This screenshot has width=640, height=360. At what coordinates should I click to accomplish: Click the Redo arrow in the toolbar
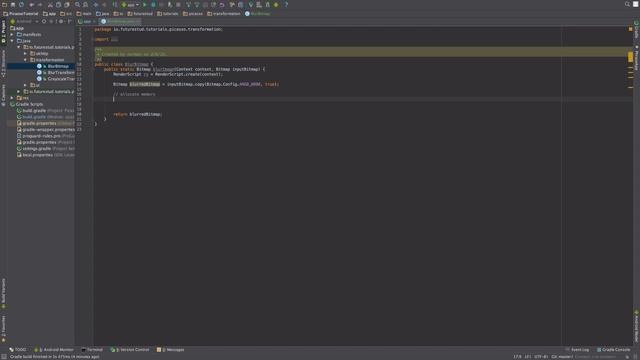point(40,4)
